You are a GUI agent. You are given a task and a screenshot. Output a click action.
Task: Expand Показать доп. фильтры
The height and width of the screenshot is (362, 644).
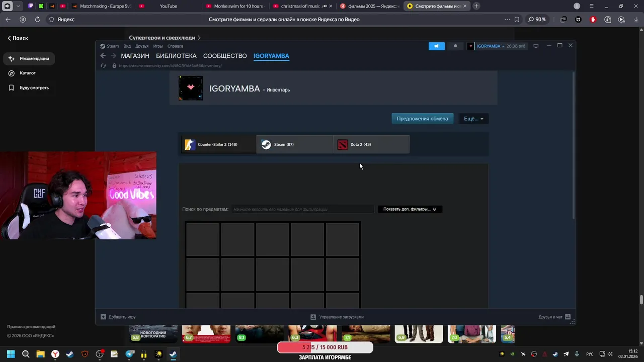[410, 209]
